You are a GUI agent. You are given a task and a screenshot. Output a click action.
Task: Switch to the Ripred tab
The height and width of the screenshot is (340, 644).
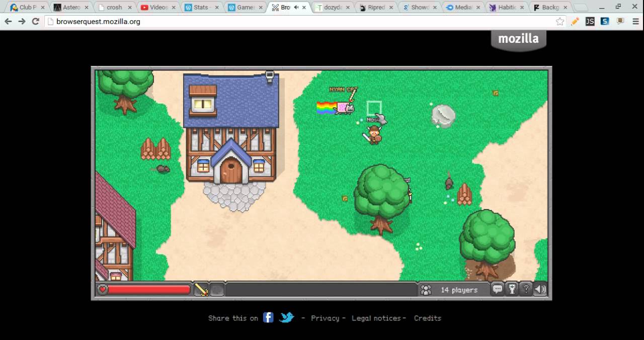[375, 8]
